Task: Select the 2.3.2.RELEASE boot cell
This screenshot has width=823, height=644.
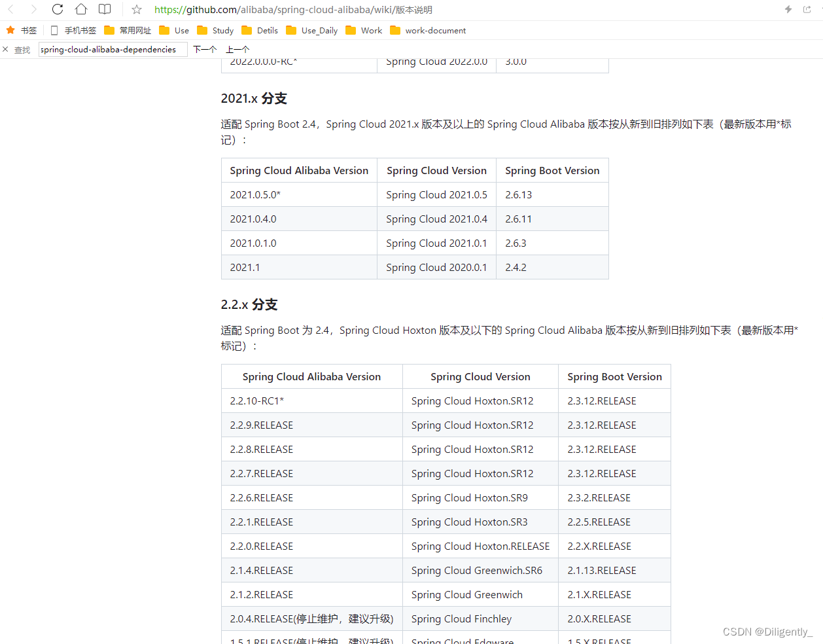Action: pyautogui.click(x=614, y=497)
